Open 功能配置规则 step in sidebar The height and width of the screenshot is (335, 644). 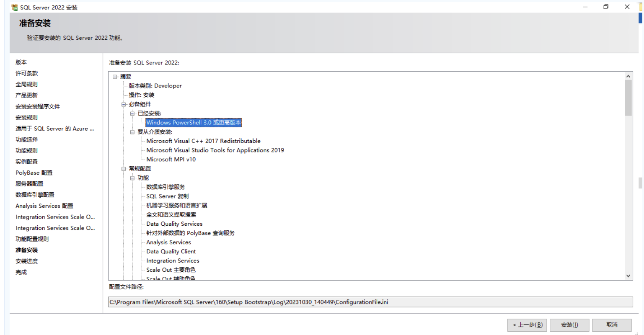point(32,239)
